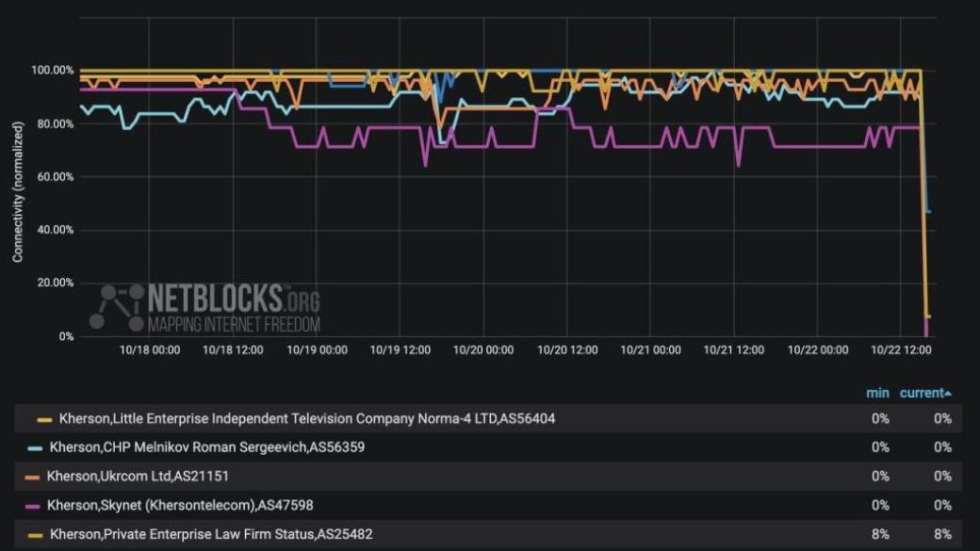
Task: Click the MAPPING INTERNET FREEDOM tagline text
Action: pyautogui.click(x=234, y=325)
